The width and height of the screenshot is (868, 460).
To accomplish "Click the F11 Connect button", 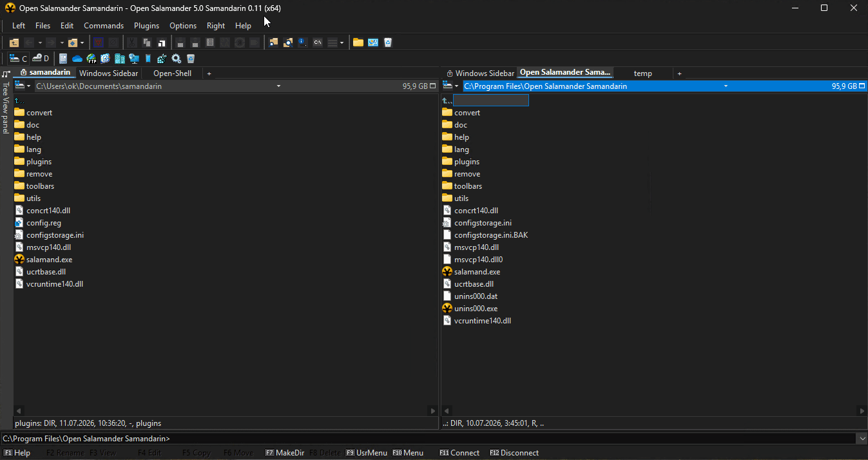I will tap(459, 453).
